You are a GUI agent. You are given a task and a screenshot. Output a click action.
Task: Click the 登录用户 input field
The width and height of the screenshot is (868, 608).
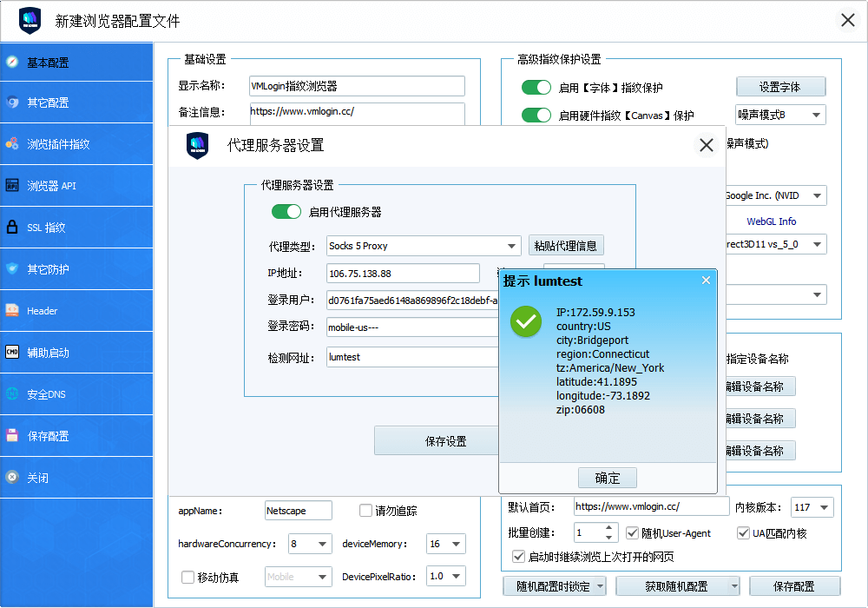[x=412, y=301]
